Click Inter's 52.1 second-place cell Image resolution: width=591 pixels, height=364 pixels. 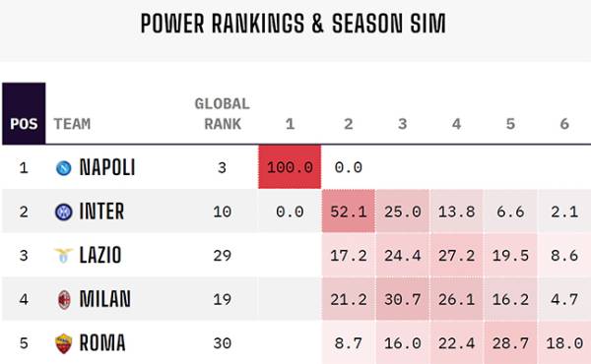349,212
